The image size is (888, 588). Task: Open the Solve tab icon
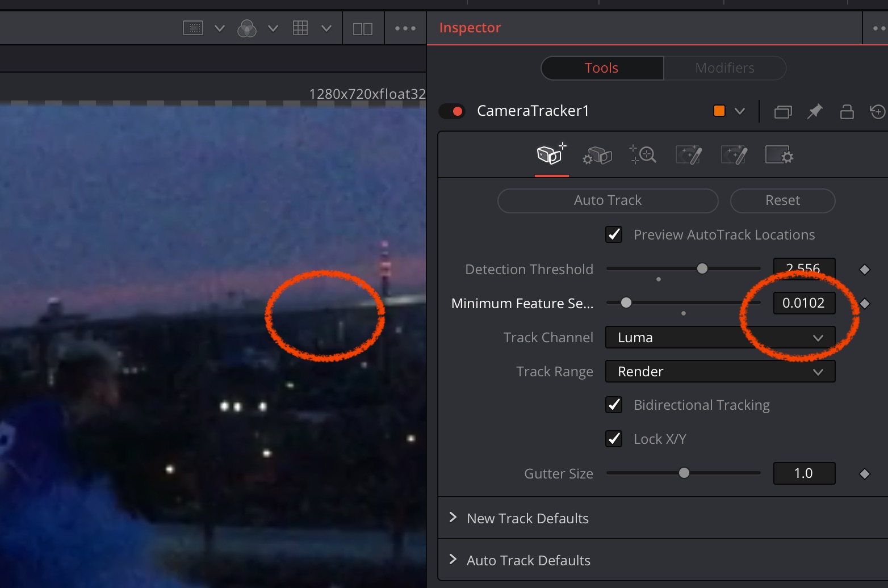coord(643,154)
